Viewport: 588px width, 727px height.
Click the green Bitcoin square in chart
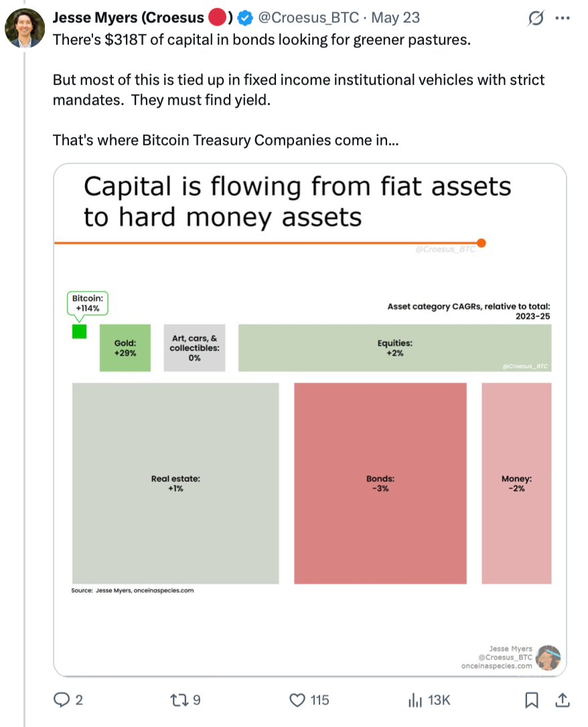pos(79,331)
